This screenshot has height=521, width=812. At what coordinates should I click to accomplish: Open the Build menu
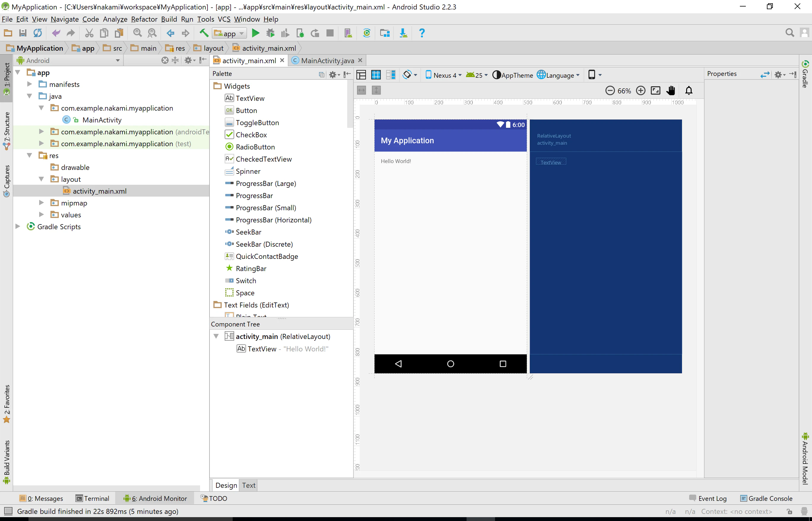[169, 19]
